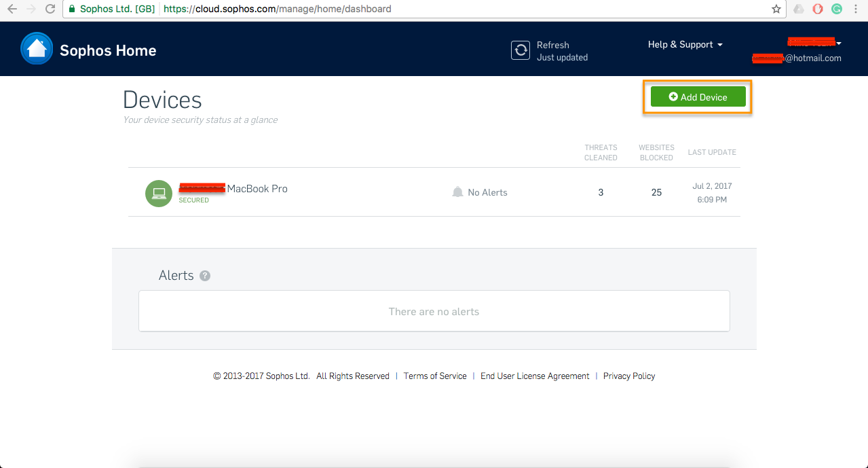
Task: Click the MacBook Pro laptop device icon
Action: (x=159, y=194)
